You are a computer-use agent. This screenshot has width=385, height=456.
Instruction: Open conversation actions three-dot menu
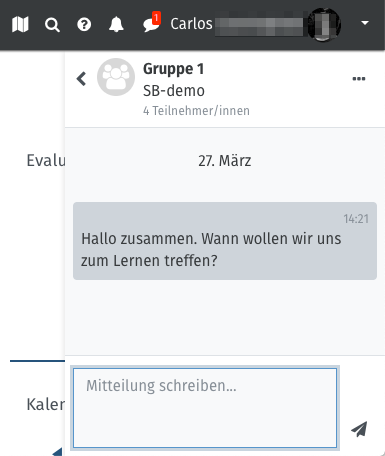tap(359, 79)
